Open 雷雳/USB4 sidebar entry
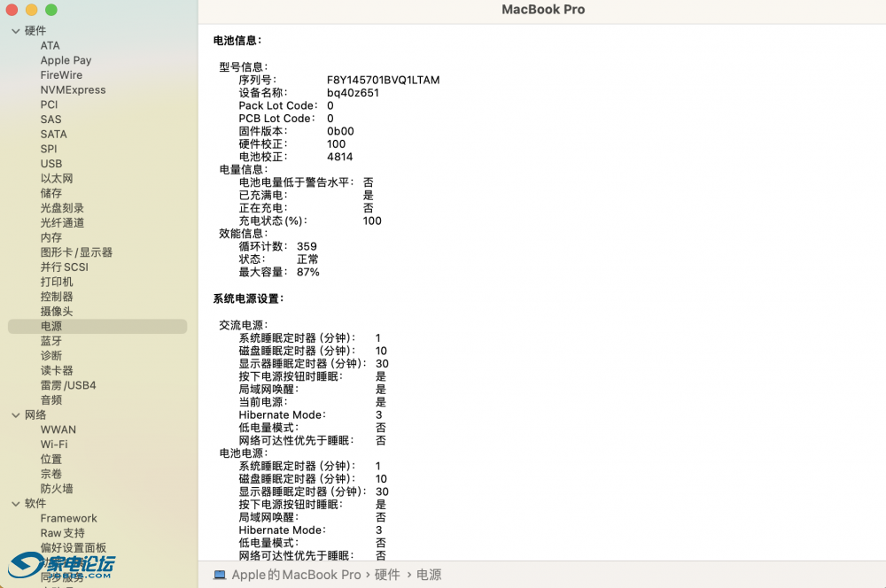 pyautogui.click(x=68, y=385)
